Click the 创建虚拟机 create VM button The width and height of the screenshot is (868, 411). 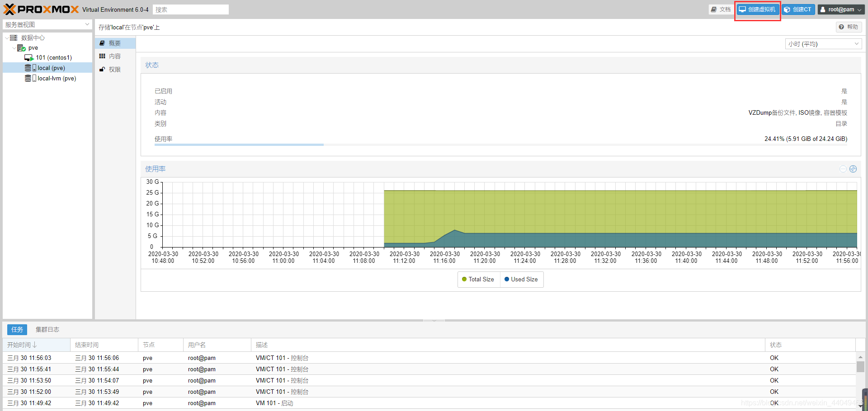pos(758,9)
